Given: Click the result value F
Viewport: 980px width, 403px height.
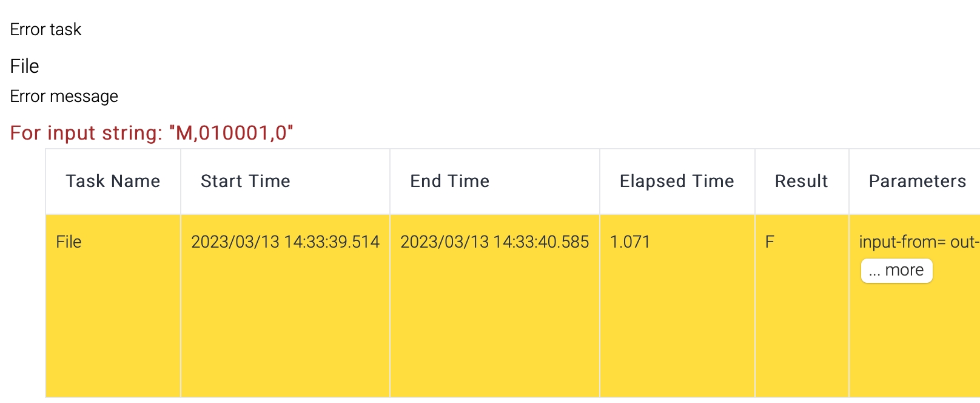Looking at the screenshot, I should point(770,242).
